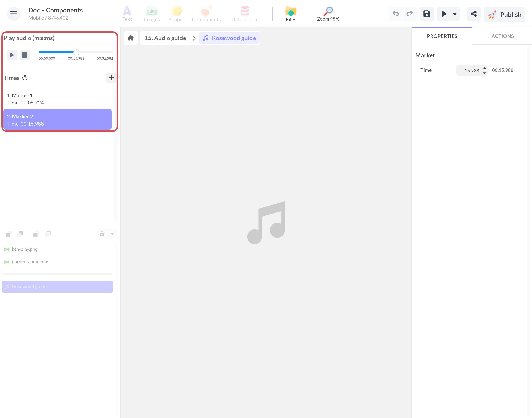Go to the home breadcrumb
Screen dimensions: 532x418
pos(131,38)
